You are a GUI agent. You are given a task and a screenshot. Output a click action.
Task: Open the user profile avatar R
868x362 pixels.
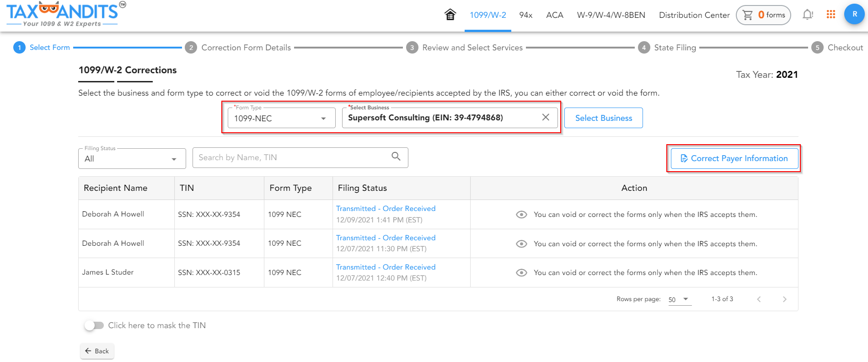(854, 14)
